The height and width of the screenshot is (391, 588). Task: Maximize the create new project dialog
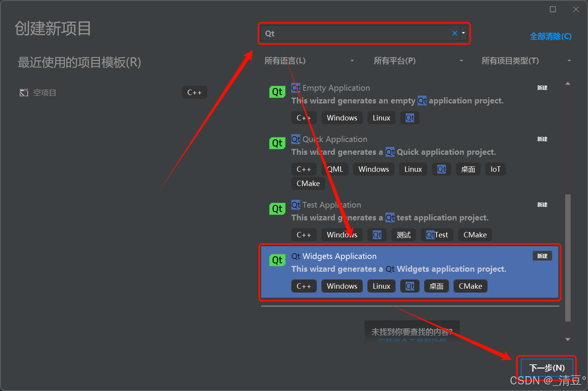[553, 9]
